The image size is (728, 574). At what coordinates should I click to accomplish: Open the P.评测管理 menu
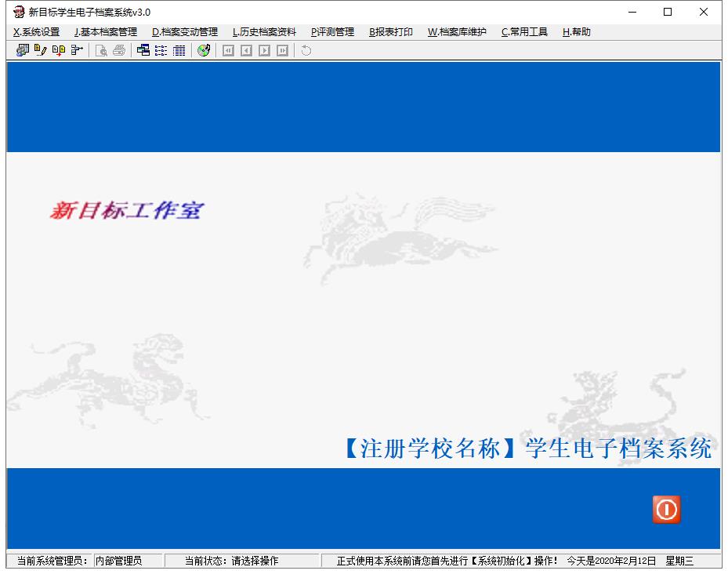coord(332,32)
